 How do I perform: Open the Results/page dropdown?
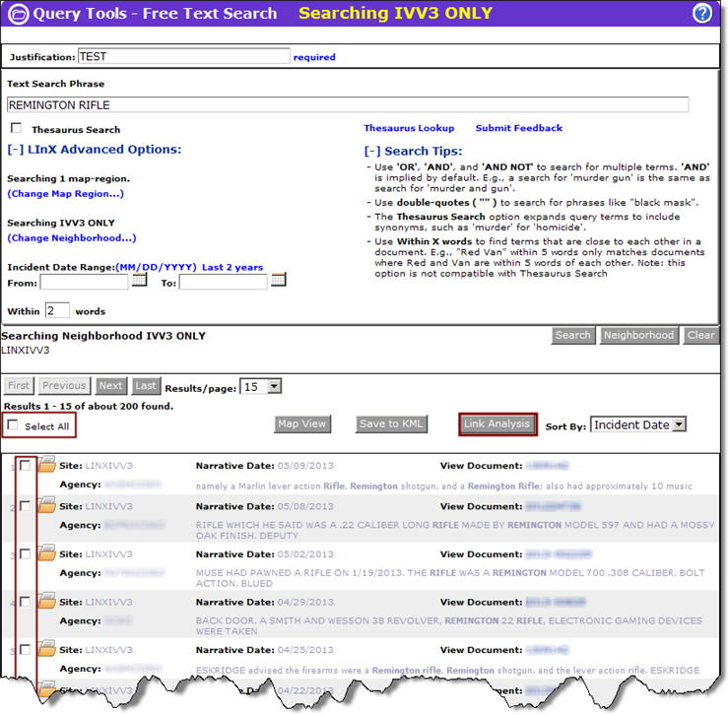[x=260, y=386]
